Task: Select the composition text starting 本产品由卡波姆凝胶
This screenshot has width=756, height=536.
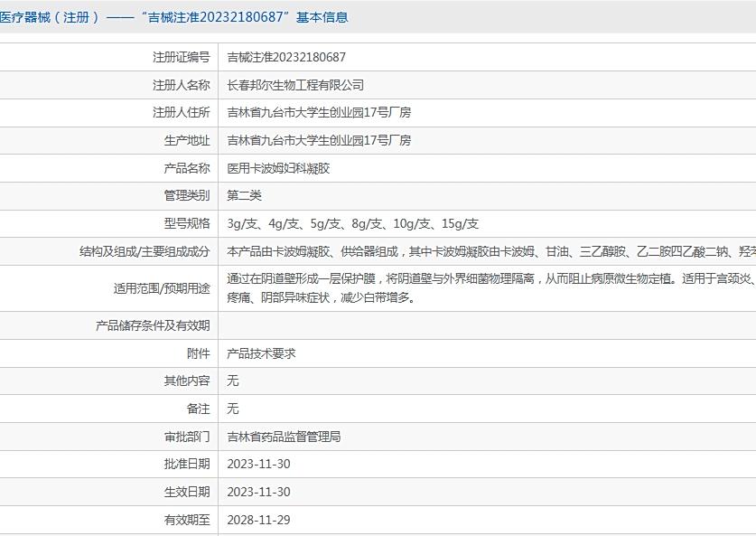Action: click(x=491, y=251)
